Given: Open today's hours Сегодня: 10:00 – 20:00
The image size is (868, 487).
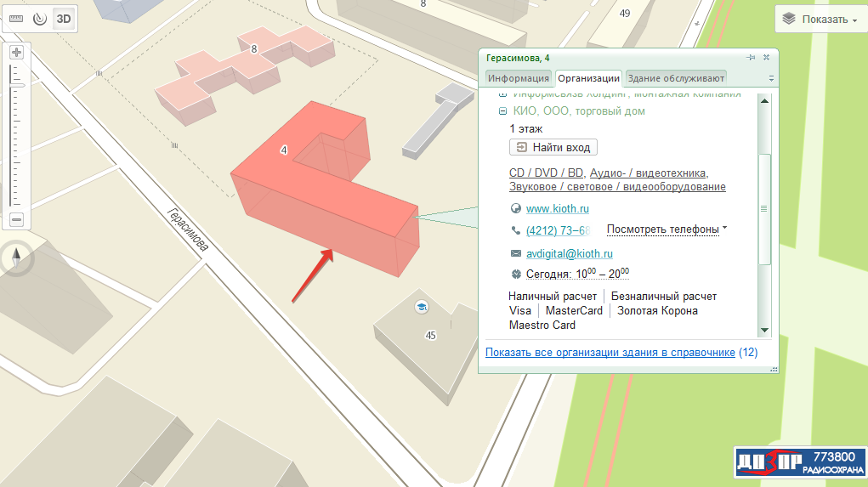Looking at the screenshot, I should 577,274.
